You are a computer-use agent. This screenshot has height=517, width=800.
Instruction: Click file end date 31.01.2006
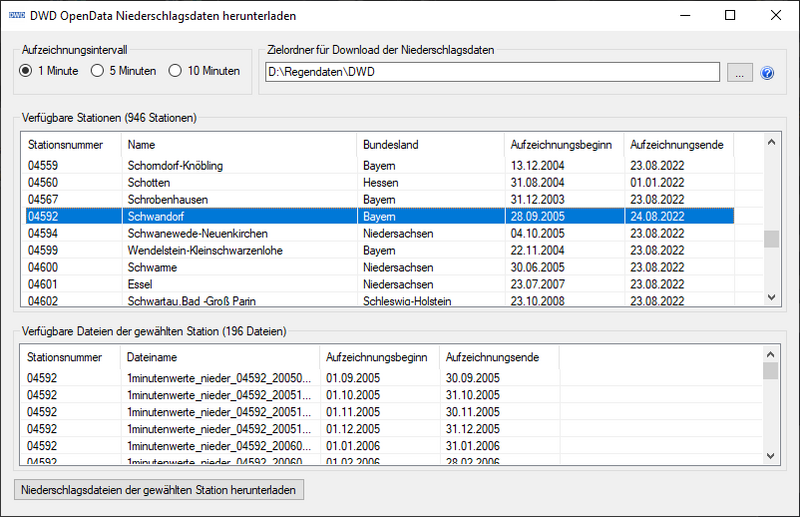click(472, 446)
